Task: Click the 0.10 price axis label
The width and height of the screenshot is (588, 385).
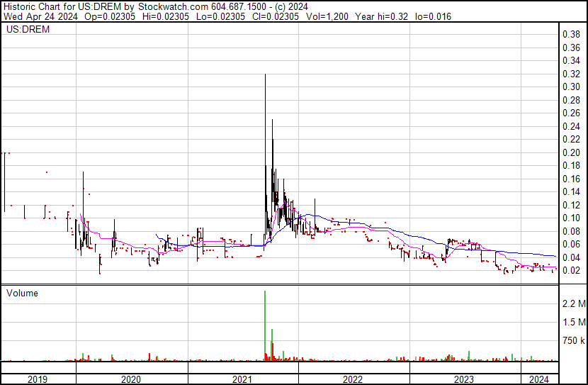Action: coord(570,218)
